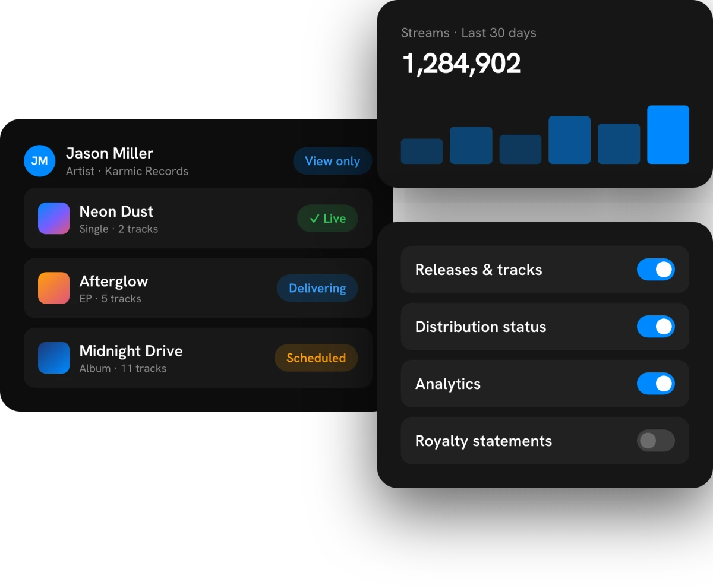The width and height of the screenshot is (713, 588).
Task: Click the Single · 2 tracks text
Action: [x=119, y=229]
